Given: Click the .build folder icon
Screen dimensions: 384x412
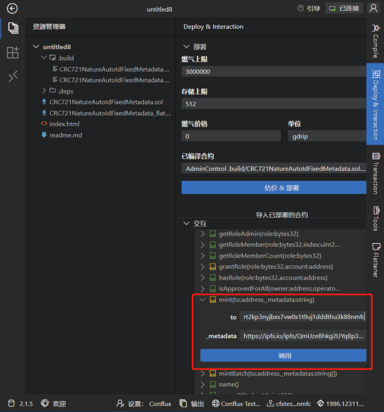Looking at the screenshot, I should tap(53, 58).
